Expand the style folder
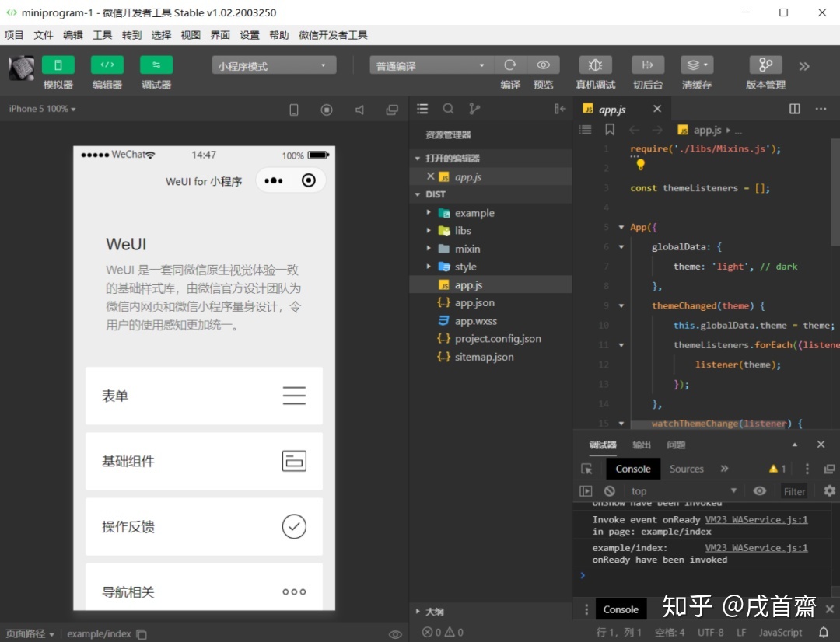Screen dimensions: 840x642 (x=429, y=266)
